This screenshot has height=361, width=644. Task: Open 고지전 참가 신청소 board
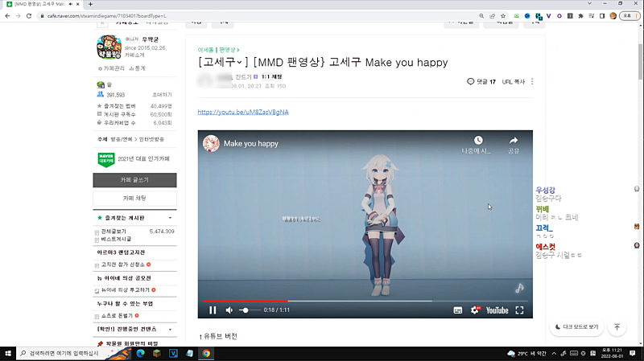[123, 265]
